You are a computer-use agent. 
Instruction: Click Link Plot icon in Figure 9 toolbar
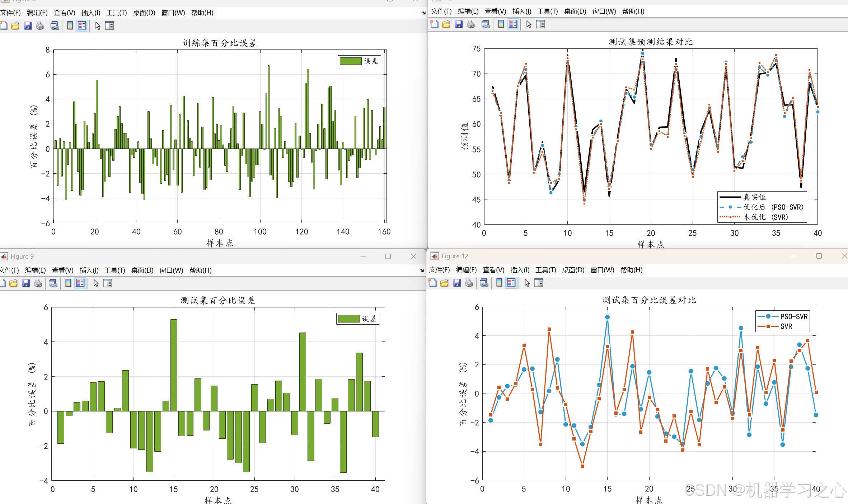pyautogui.click(x=53, y=283)
